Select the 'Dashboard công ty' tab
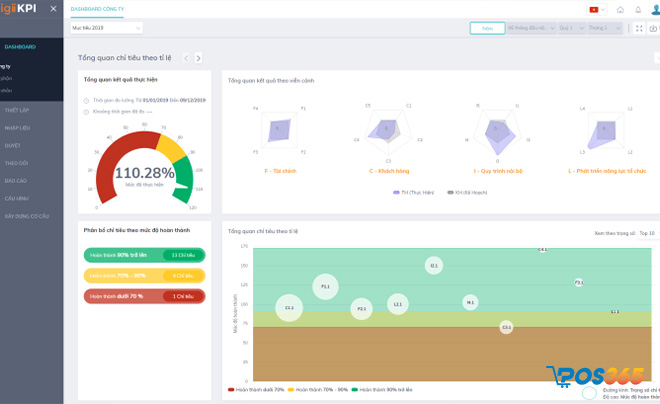Screen dimensions: 660x404 click(97, 9)
